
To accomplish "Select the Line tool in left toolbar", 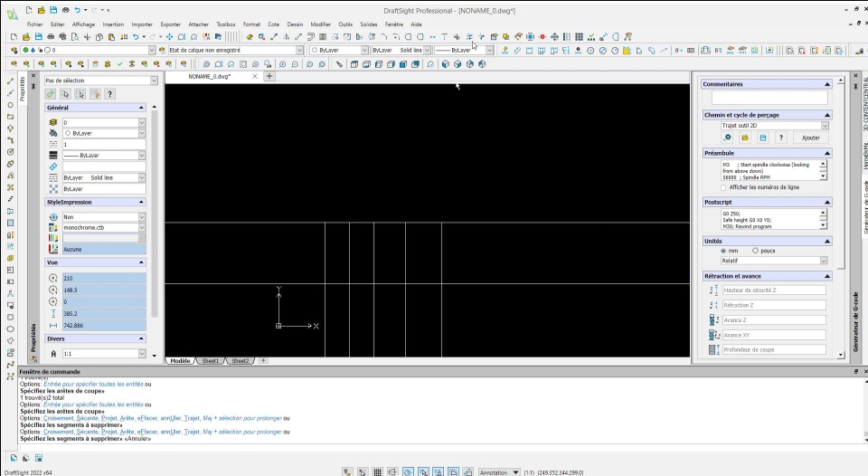I will [8, 81].
